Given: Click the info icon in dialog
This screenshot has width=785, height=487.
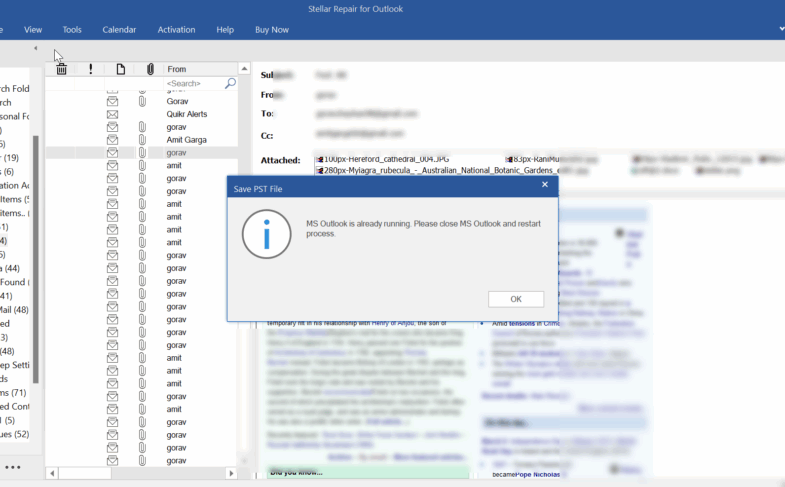Looking at the screenshot, I should tap(266, 234).
